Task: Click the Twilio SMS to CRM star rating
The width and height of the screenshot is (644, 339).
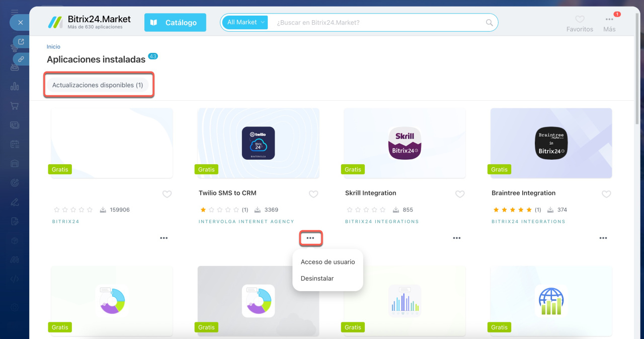Action: (220, 210)
